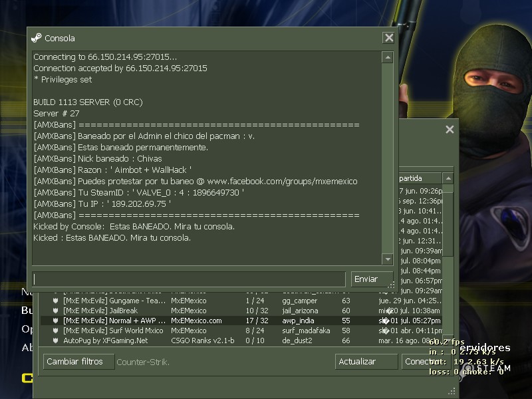Click the 'gg_camper' map name
Viewport: 532px width, 399px height.
300,301
